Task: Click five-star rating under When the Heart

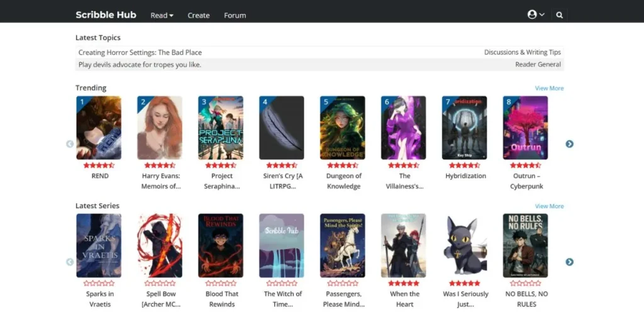Action: click(x=404, y=284)
